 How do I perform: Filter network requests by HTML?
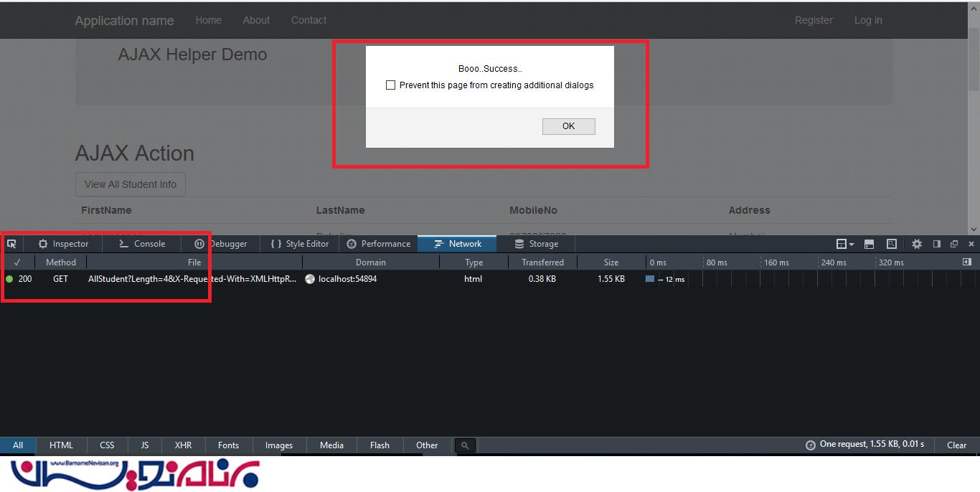[62, 445]
